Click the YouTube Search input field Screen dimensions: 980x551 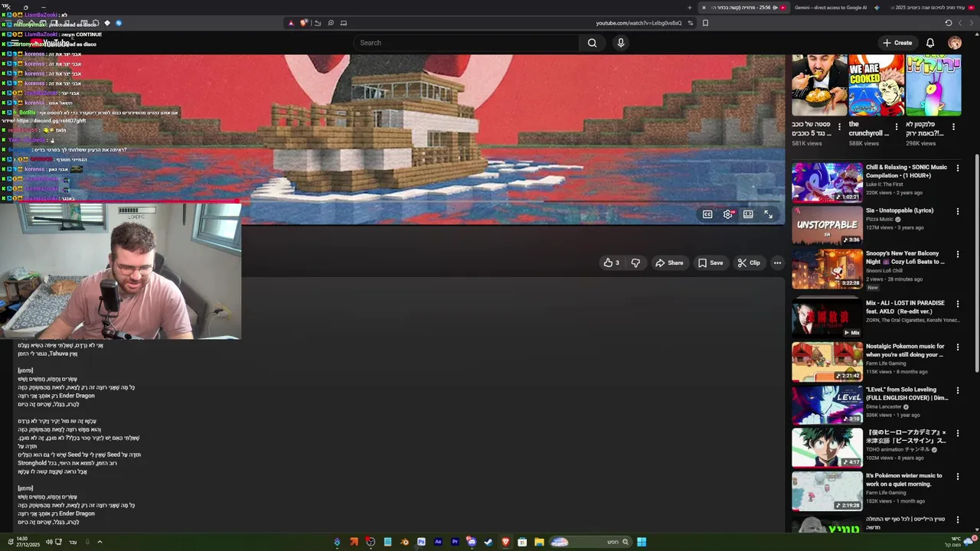467,43
